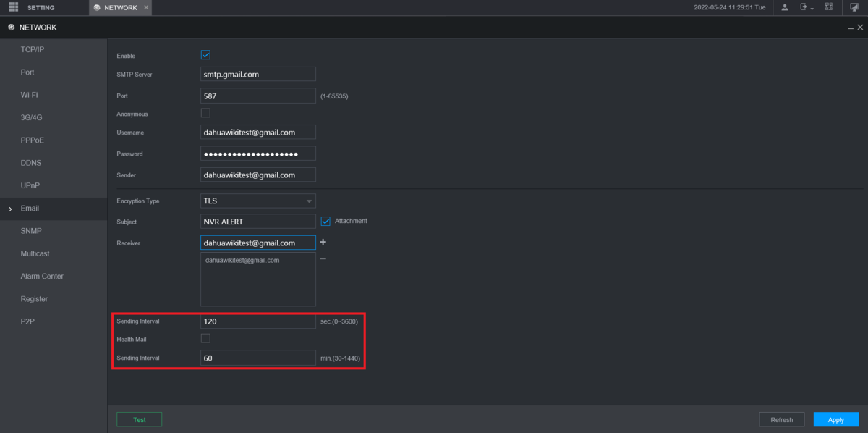Enable the Health Mail checkbox
868x433 pixels.
pos(205,338)
